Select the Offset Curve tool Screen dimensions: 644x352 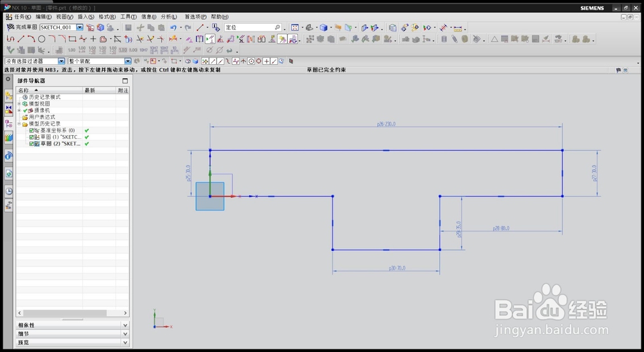click(104, 39)
